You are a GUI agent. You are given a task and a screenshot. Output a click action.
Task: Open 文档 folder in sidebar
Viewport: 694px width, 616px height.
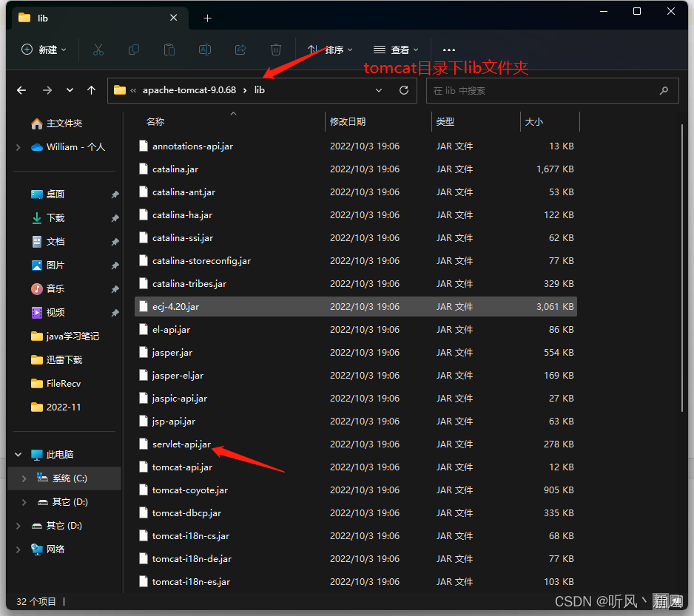(48, 242)
